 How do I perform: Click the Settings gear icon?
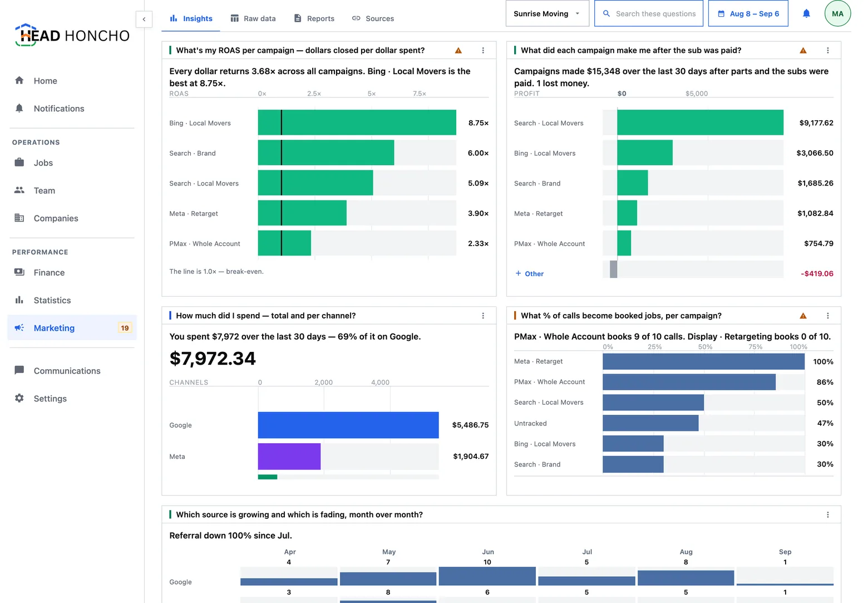point(19,398)
